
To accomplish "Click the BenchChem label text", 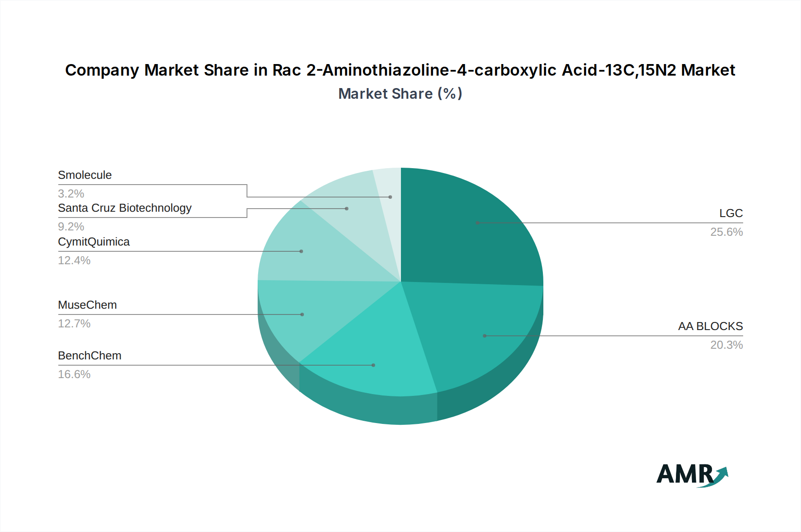I will coord(89,356).
